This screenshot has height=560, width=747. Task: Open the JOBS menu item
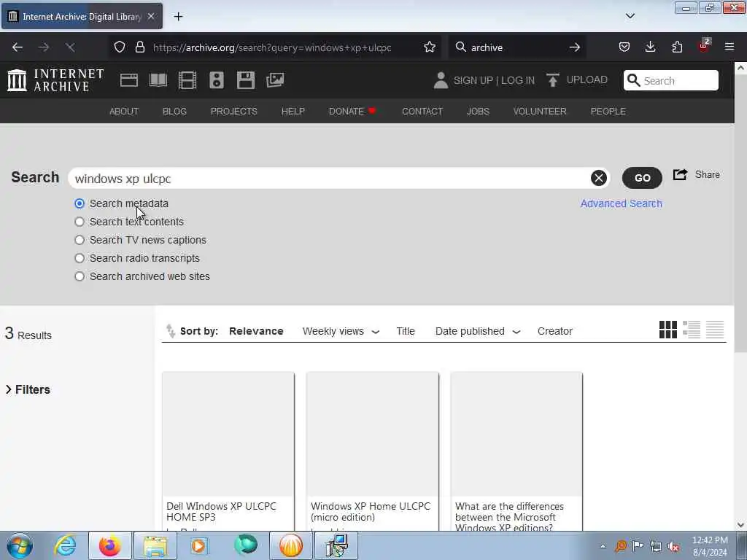tap(478, 111)
